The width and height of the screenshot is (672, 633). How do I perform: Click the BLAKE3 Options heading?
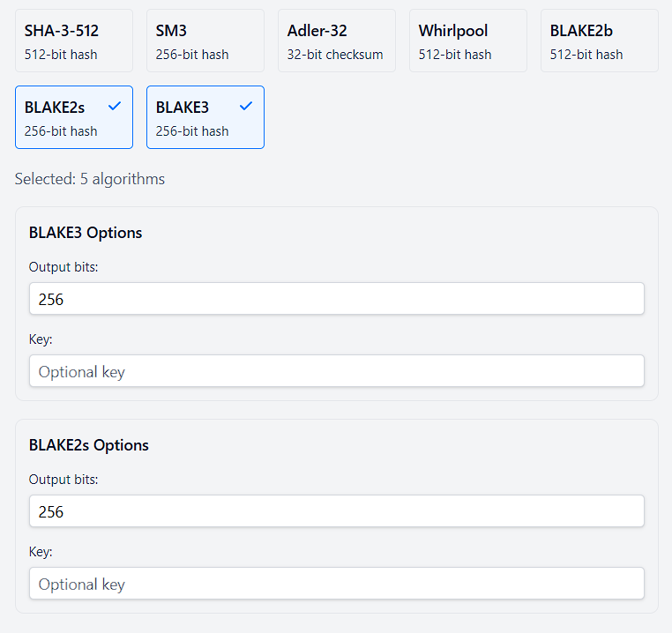(x=86, y=233)
